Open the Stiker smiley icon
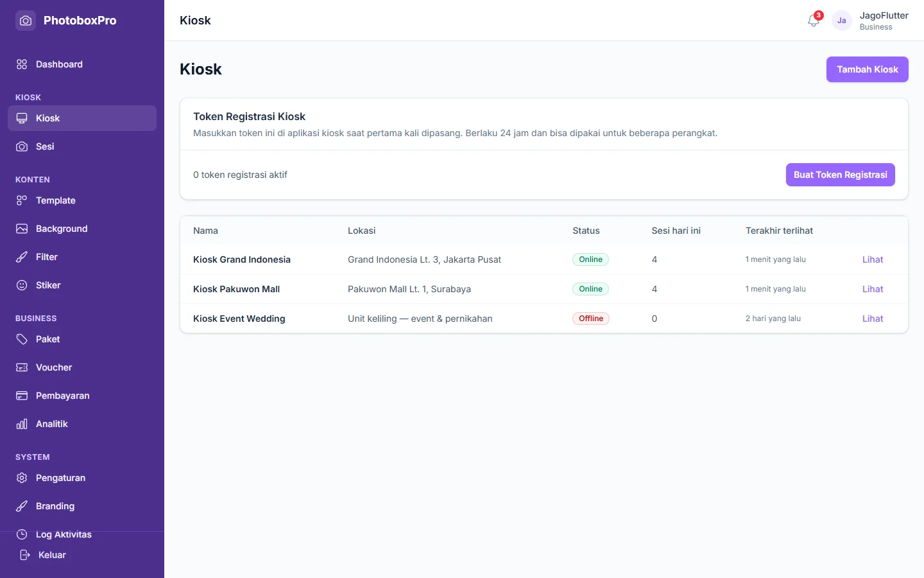The image size is (924, 578). pos(22,285)
